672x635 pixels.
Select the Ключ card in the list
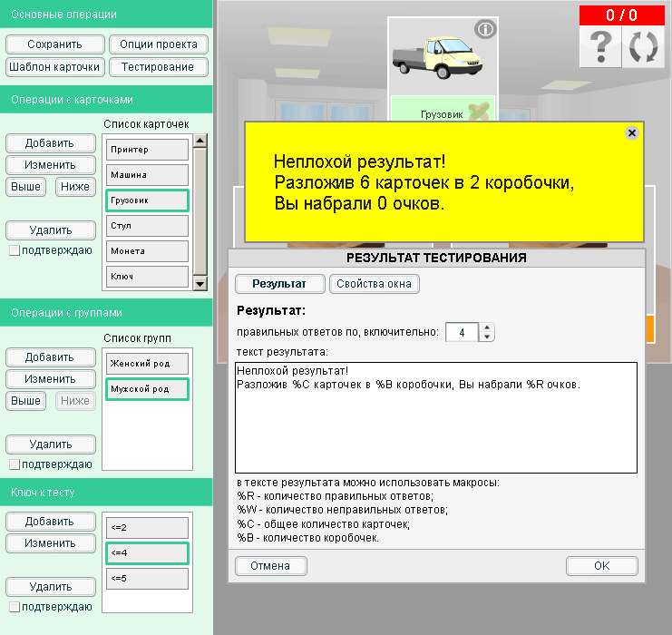147,277
